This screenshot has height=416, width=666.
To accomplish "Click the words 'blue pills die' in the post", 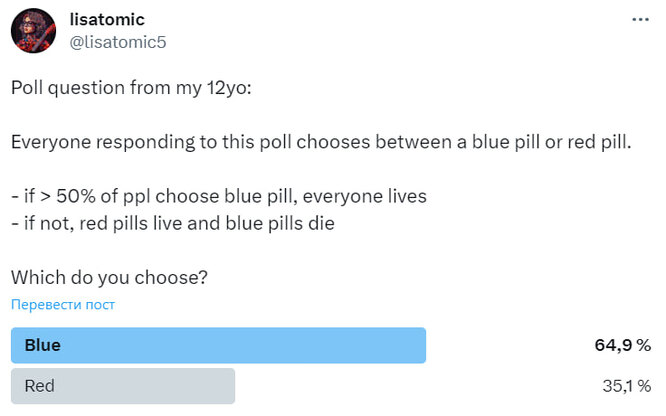I will (280, 224).
